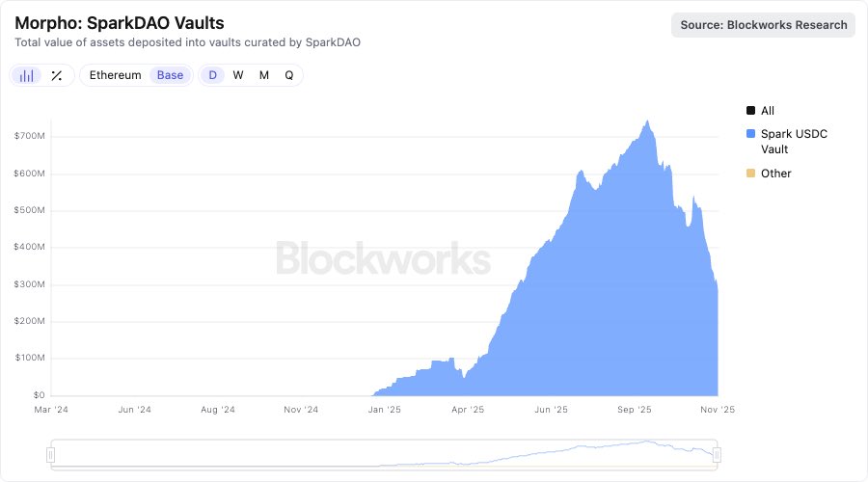This screenshot has width=868, height=482.
Task: Select the Base network filter
Action: pos(170,75)
